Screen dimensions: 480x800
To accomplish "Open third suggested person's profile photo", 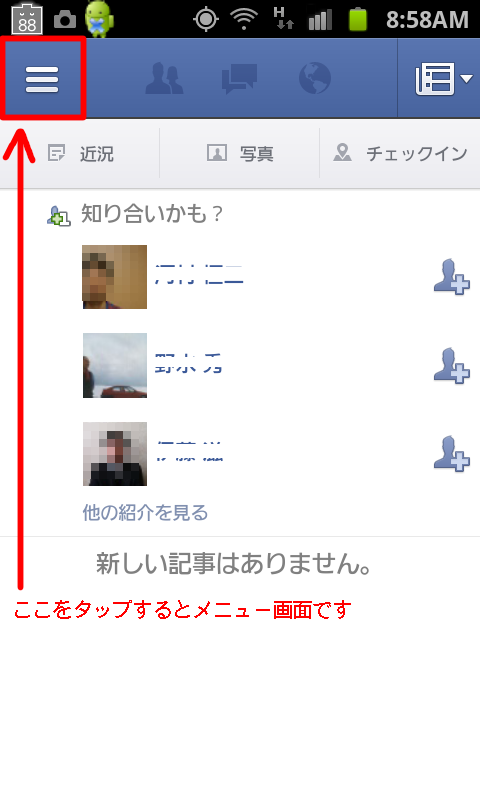I will point(115,454).
